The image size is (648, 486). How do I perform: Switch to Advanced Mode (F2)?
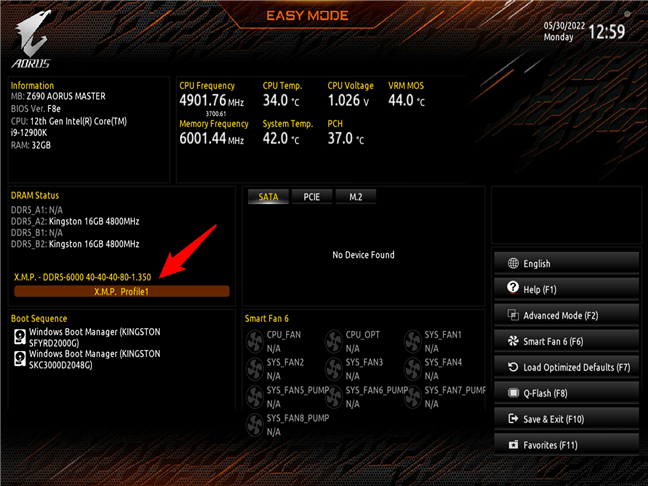coord(566,315)
